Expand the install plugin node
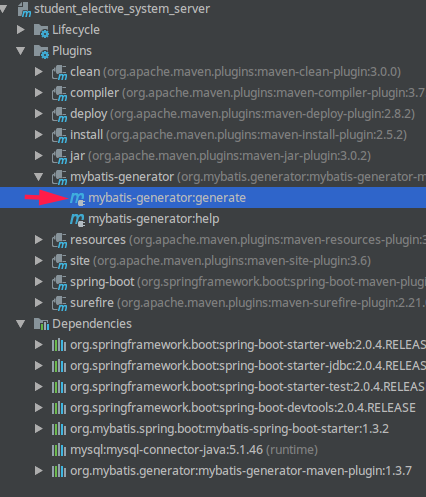This screenshot has height=497, width=426. [x=39, y=135]
